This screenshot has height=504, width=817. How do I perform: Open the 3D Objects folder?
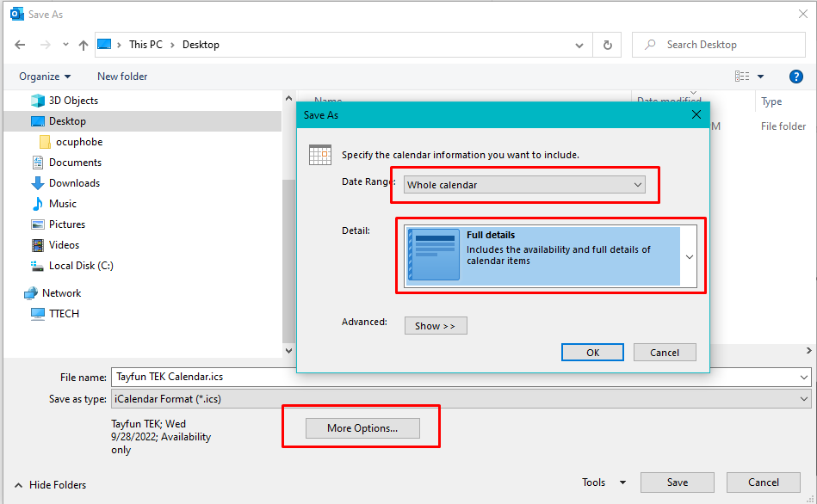coord(73,101)
